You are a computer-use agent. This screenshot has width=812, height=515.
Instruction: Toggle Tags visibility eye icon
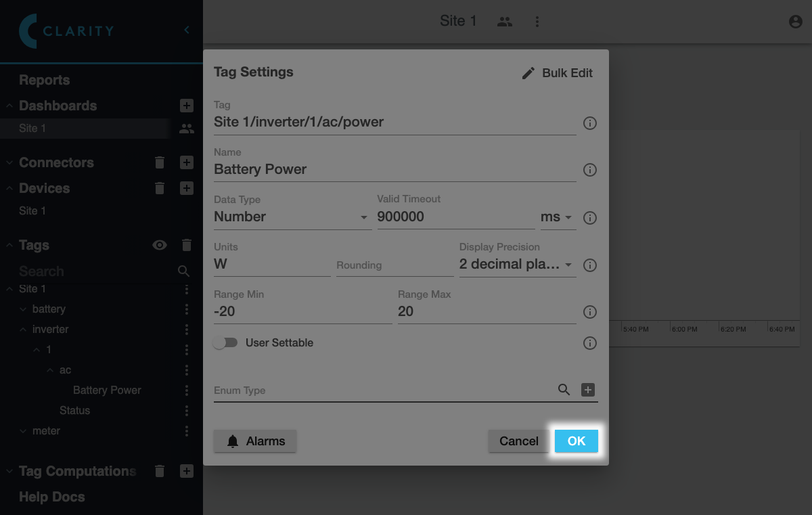(160, 245)
